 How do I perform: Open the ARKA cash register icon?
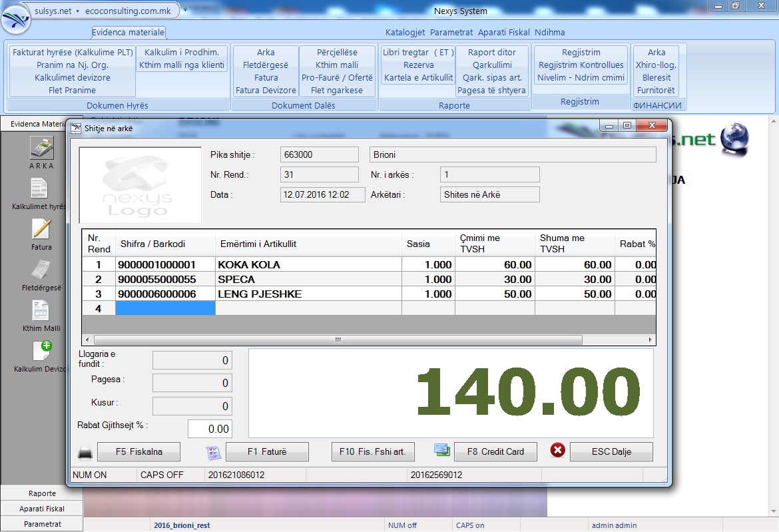41,148
